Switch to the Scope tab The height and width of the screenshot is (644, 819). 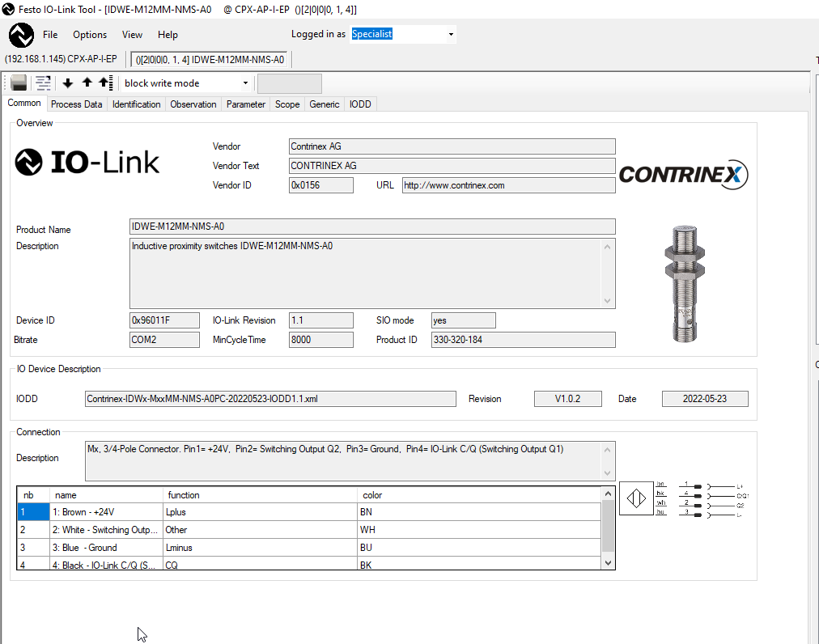point(287,104)
